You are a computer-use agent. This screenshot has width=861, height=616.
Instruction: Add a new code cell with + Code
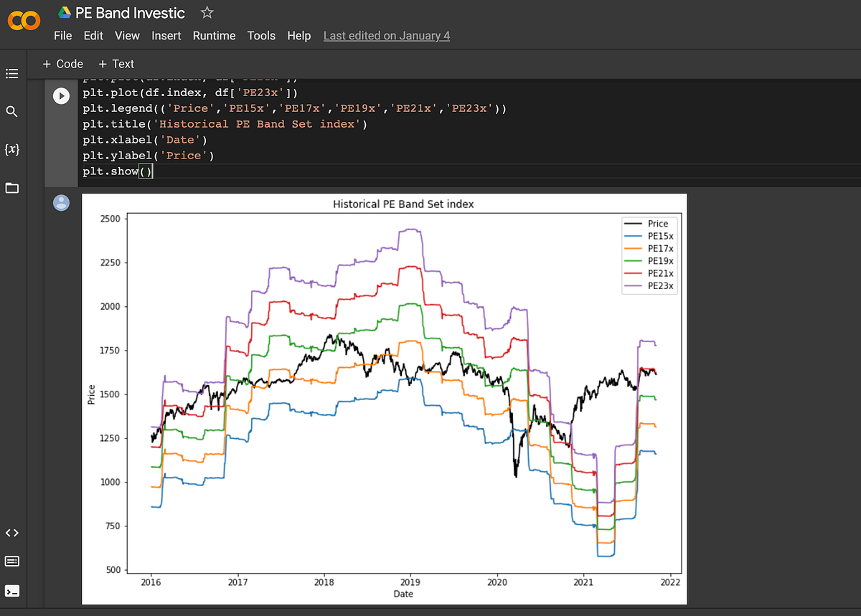point(62,63)
